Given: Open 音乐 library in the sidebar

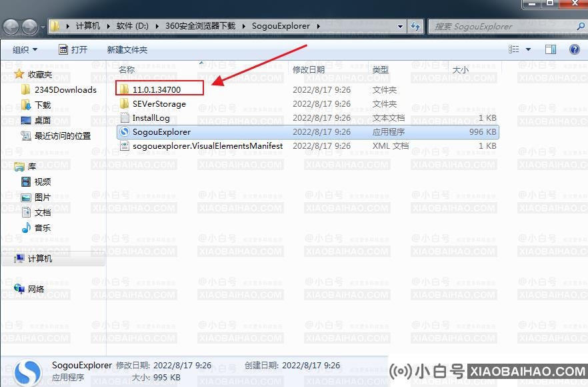Looking at the screenshot, I should coord(43,228).
